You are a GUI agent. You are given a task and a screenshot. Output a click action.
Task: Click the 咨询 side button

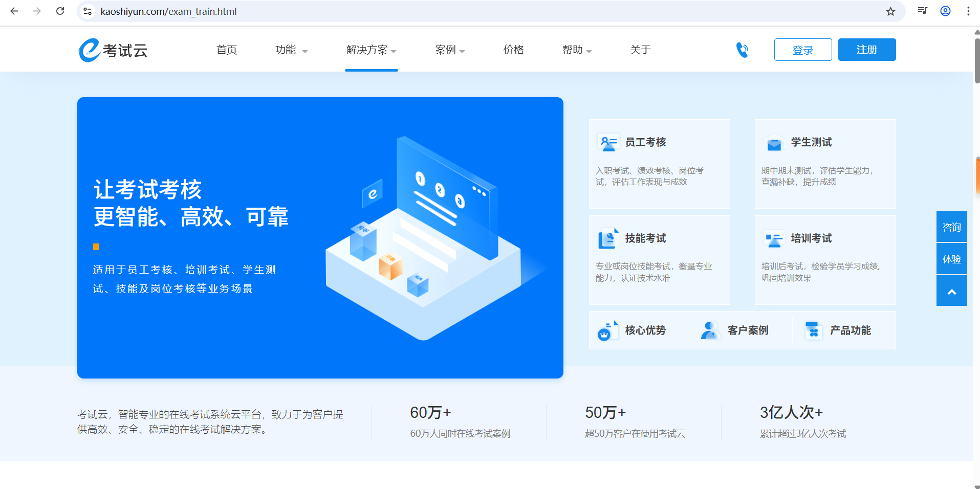point(952,227)
